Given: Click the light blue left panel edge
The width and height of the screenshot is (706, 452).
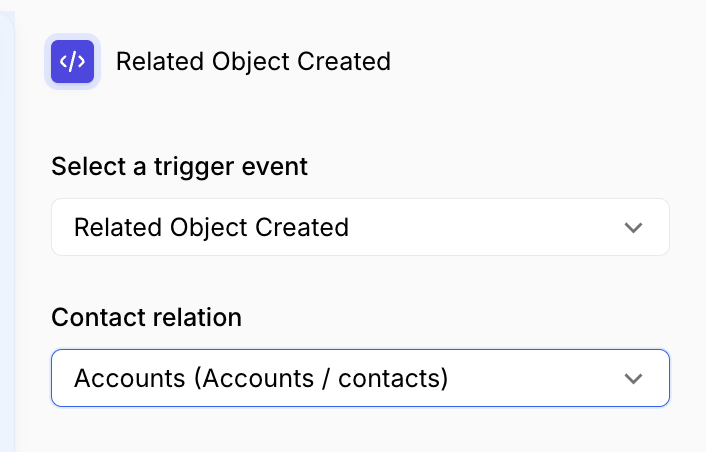Looking at the screenshot, I should 6,226.
